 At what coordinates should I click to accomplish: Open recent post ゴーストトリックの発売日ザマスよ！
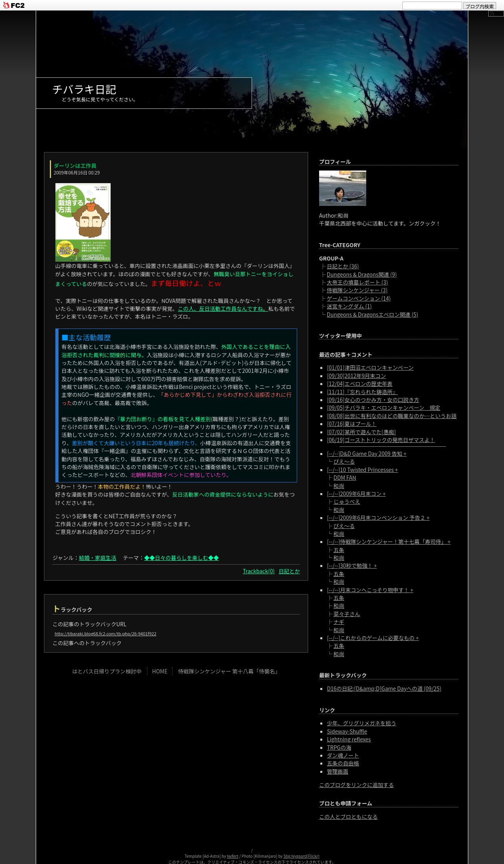381,440
